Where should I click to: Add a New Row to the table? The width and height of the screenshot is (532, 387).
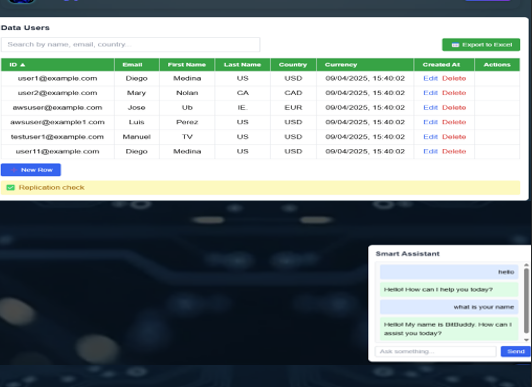point(31,170)
